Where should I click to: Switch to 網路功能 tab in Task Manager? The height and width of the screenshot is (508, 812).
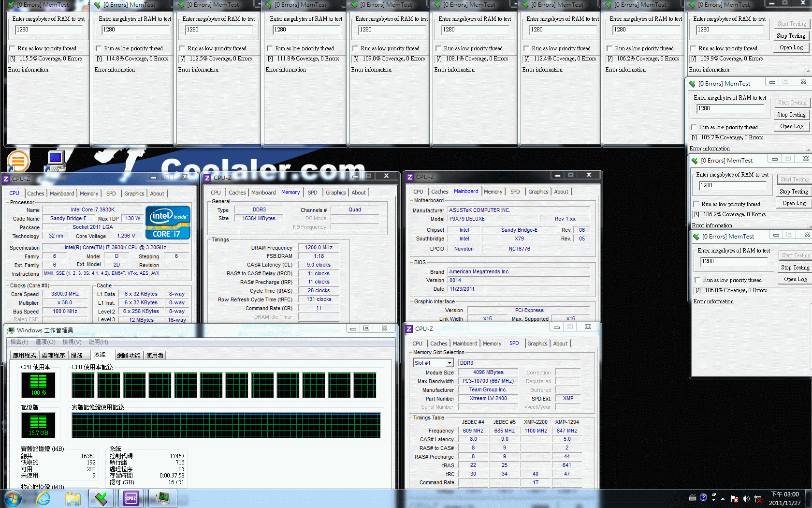pyautogui.click(x=129, y=355)
